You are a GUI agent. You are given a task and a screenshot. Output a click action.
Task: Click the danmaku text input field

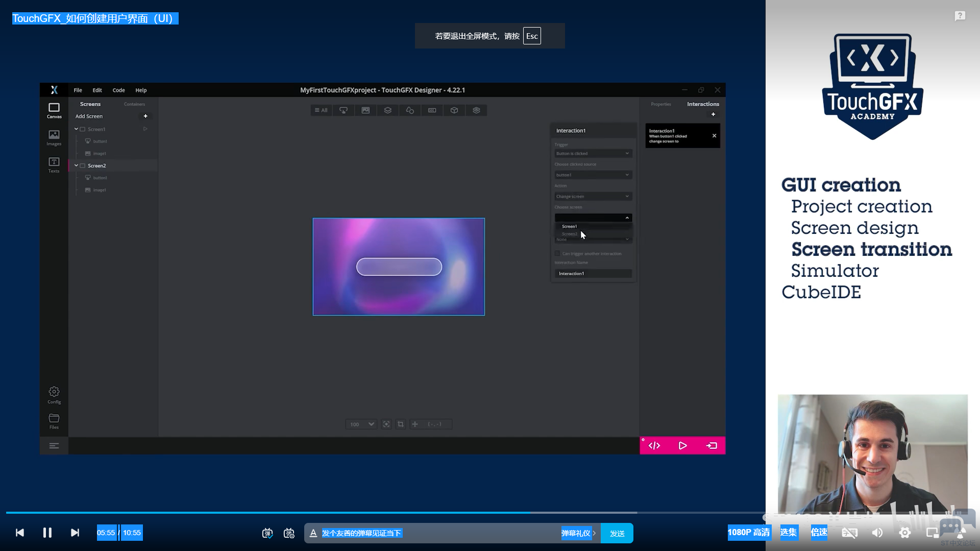point(439,533)
